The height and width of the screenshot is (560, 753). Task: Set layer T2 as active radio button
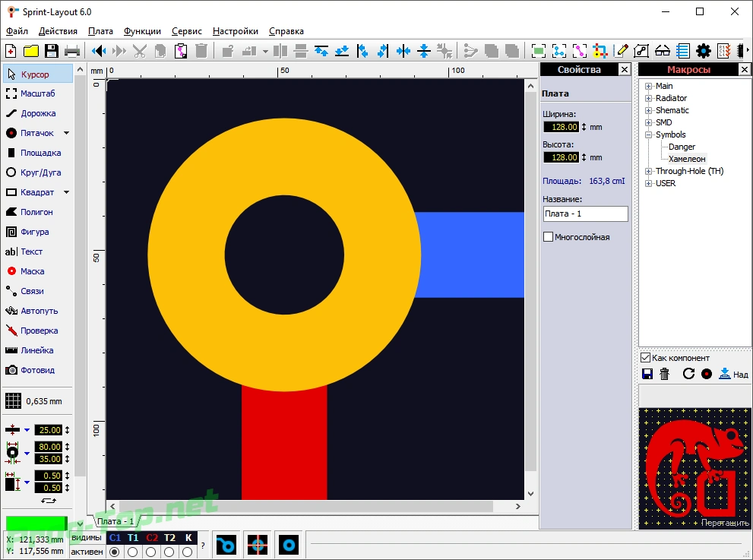[169, 552]
